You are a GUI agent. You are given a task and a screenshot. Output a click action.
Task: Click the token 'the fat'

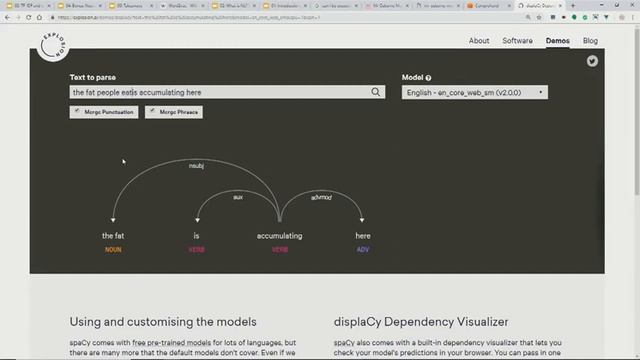pyautogui.click(x=113, y=236)
